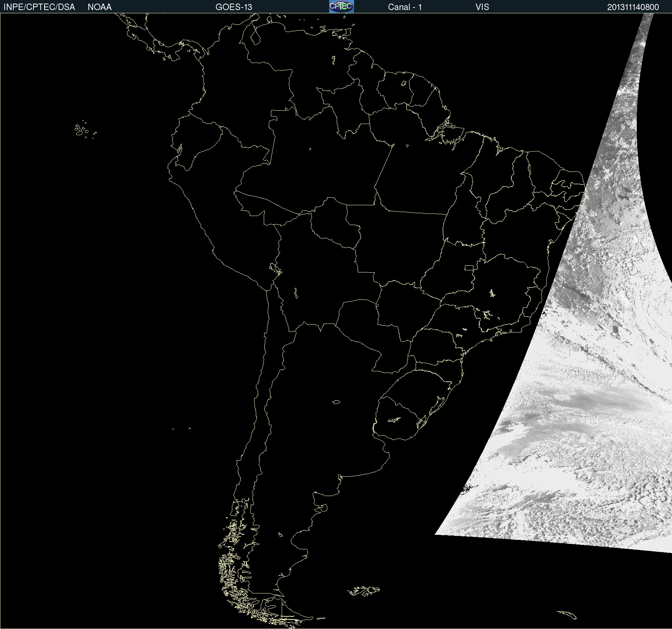
Task: Click the Paraguay country outline interior
Action: [359, 323]
